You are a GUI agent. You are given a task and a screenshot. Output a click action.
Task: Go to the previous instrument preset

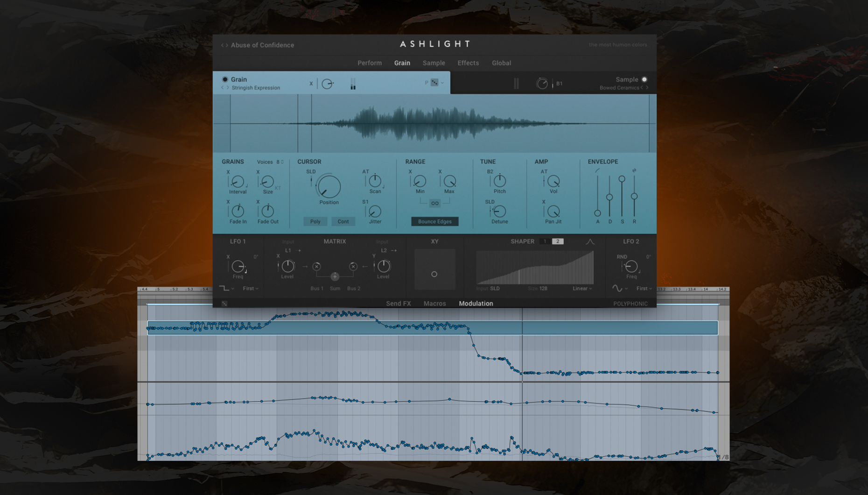coord(223,45)
